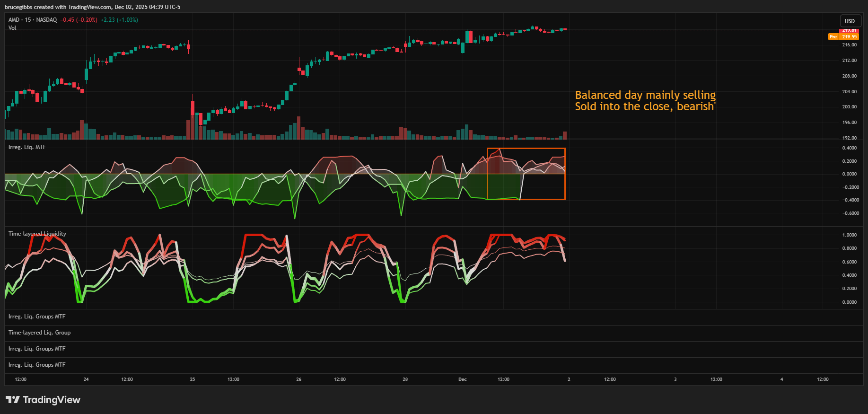Click the 1.0000 indicator scale label
868x414 pixels.
point(849,235)
